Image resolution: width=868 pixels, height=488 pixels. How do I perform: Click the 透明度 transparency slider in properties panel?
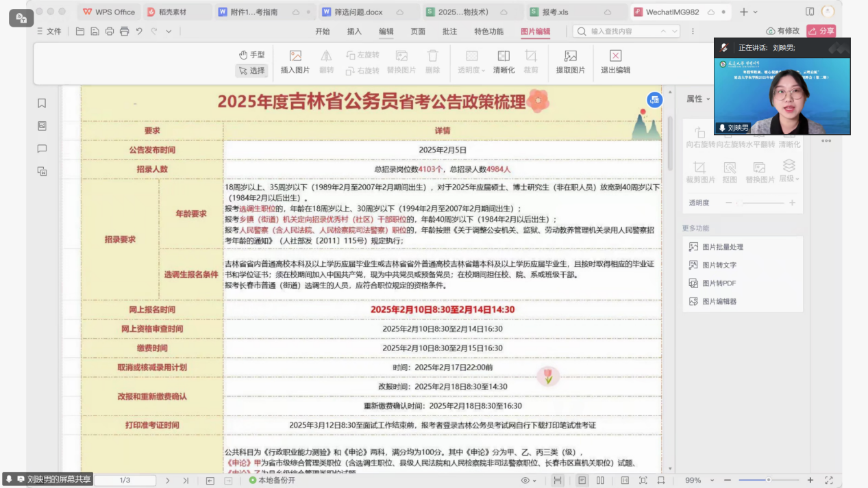tap(760, 203)
